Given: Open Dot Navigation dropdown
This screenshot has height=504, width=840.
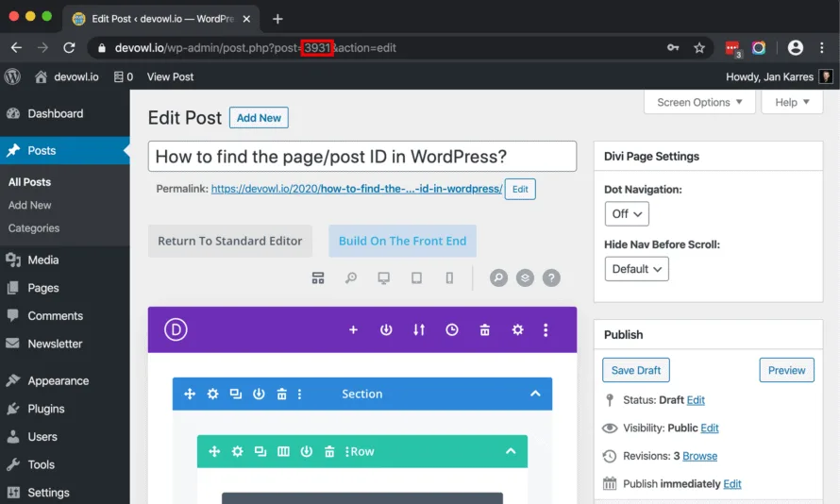Looking at the screenshot, I should point(627,213).
